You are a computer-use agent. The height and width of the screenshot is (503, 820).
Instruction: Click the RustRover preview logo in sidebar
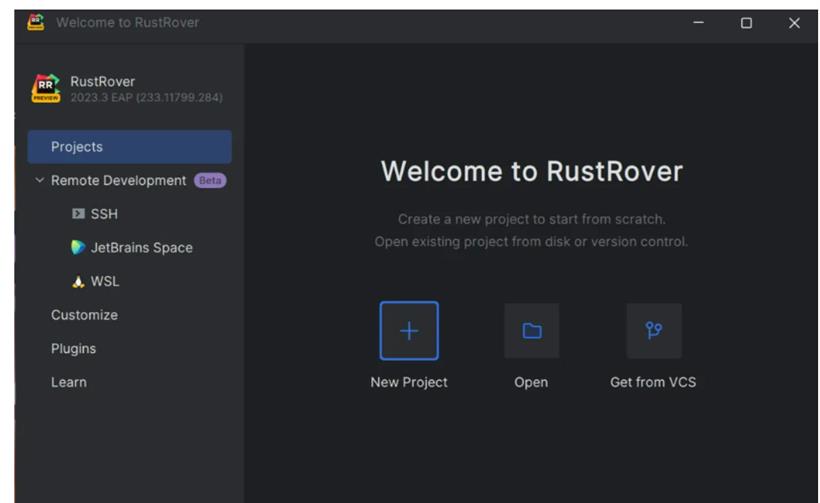pyautogui.click(x=46, y=88)
